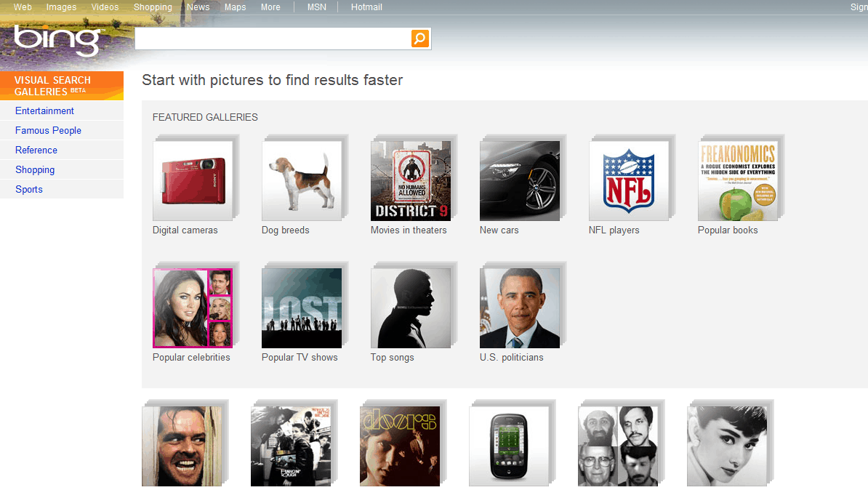This screenshot has height=490, width=868.
Task: Click the Bing logo
Action: (57, 40)
